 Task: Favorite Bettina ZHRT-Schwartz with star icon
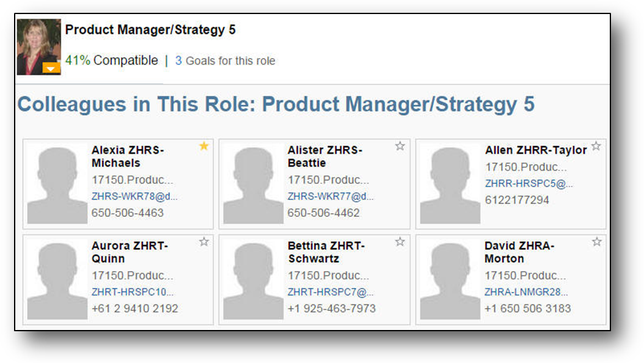[x=400, y=241]
